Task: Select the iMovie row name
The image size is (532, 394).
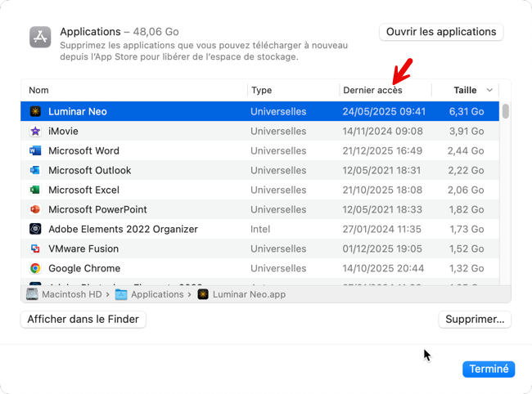Action: [63, 131]
